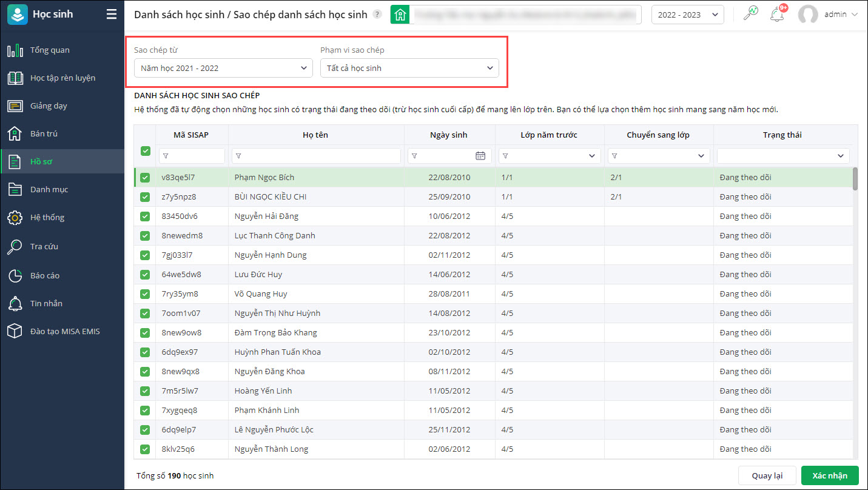
Task: Collapse the sidebar using the hamburger menu icon
Action: click(112, 15)
